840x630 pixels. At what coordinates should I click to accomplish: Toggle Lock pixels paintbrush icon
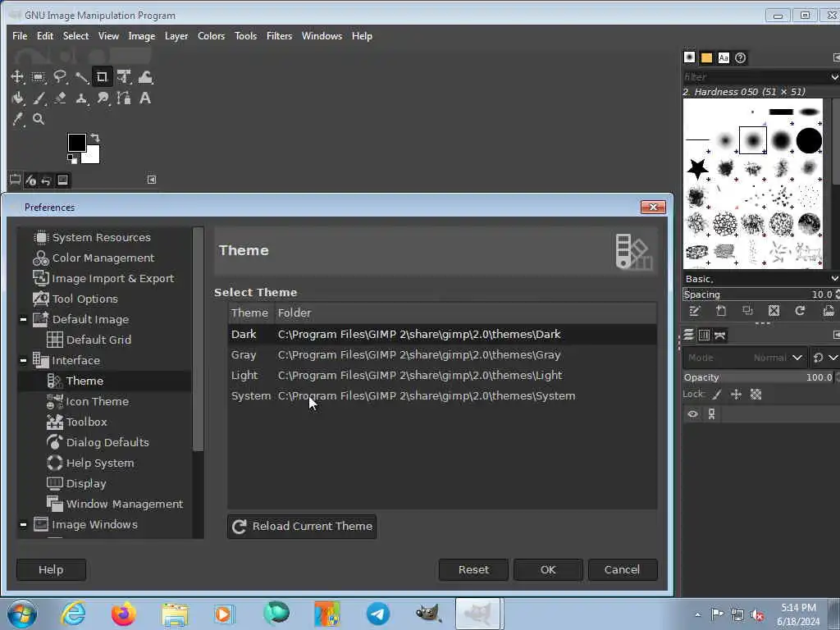click(716, 395)
